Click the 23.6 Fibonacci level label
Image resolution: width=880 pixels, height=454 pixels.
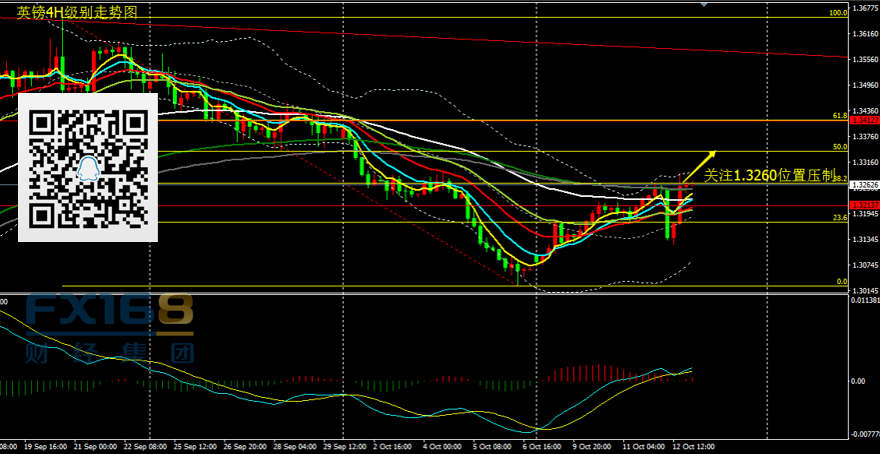click(x=839, y=217)
